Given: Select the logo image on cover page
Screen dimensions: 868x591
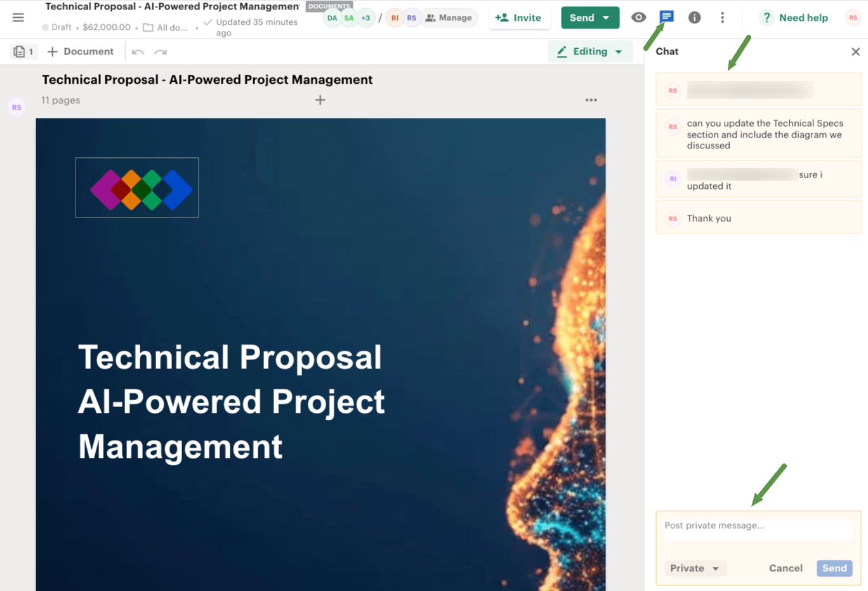Looking at the screenshot, I should pos(137,188).
